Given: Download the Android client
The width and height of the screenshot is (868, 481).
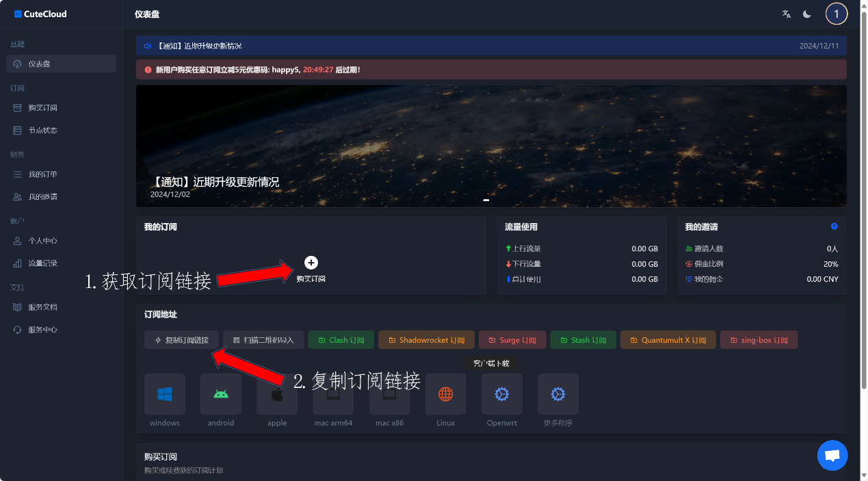Looking at the screenshot, I should (220, 394).
